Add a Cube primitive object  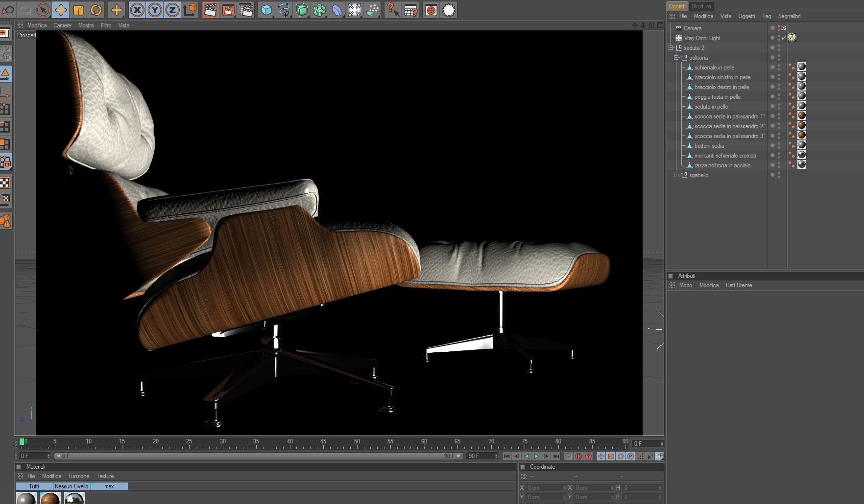click(266, 10)
